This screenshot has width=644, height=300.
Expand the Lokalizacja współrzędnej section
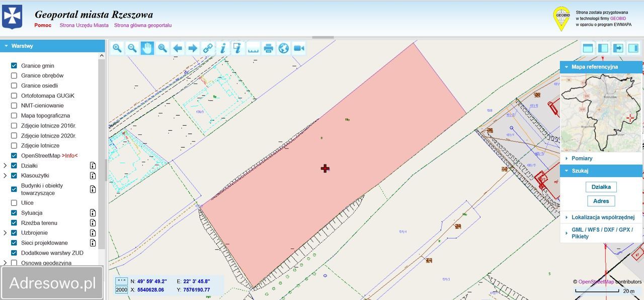[601, 217]
